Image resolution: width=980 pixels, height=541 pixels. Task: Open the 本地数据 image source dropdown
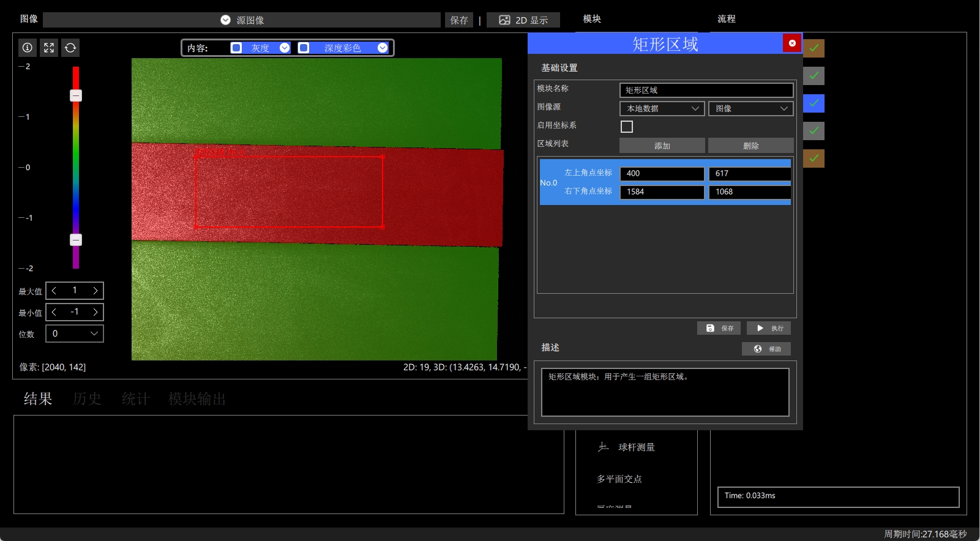coord(662,108)
